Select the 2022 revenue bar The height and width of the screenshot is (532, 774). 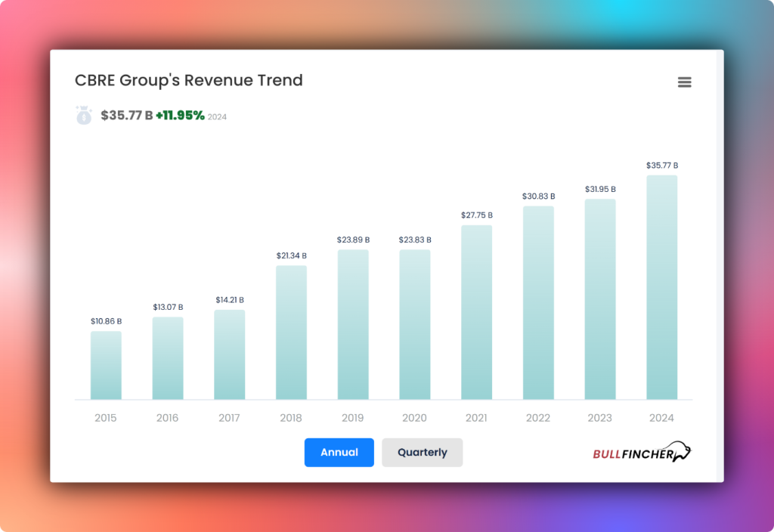(538, 302)
